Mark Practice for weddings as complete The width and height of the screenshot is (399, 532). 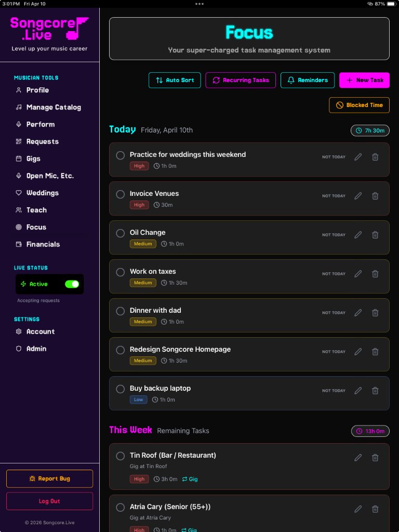click(x=121, y=155)
